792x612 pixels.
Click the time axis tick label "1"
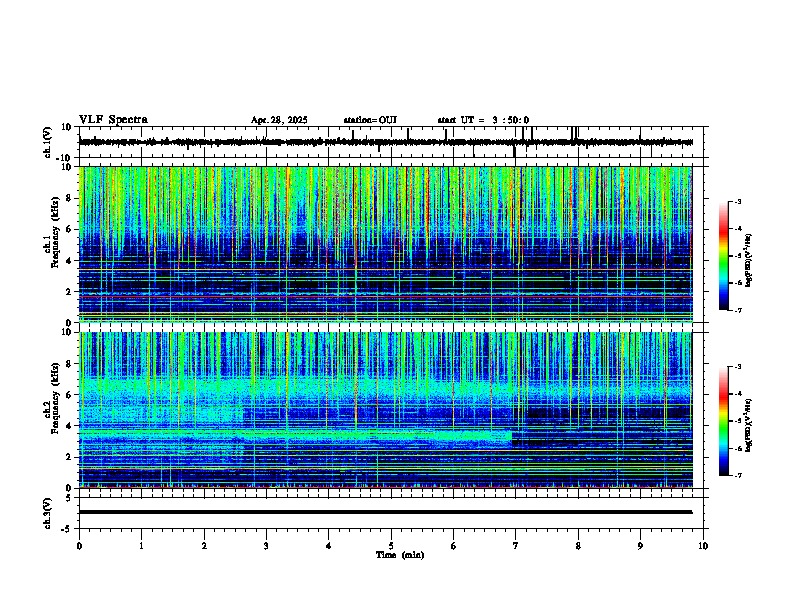142,546
